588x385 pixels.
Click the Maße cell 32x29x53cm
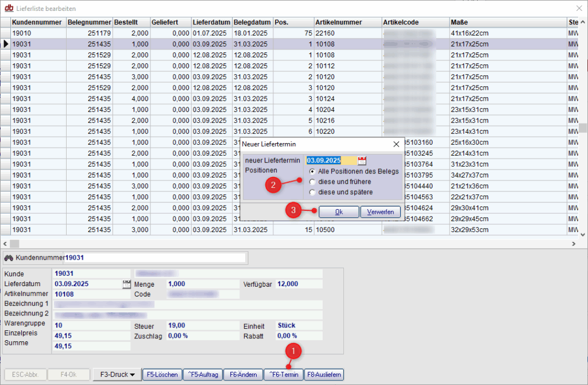508,230
